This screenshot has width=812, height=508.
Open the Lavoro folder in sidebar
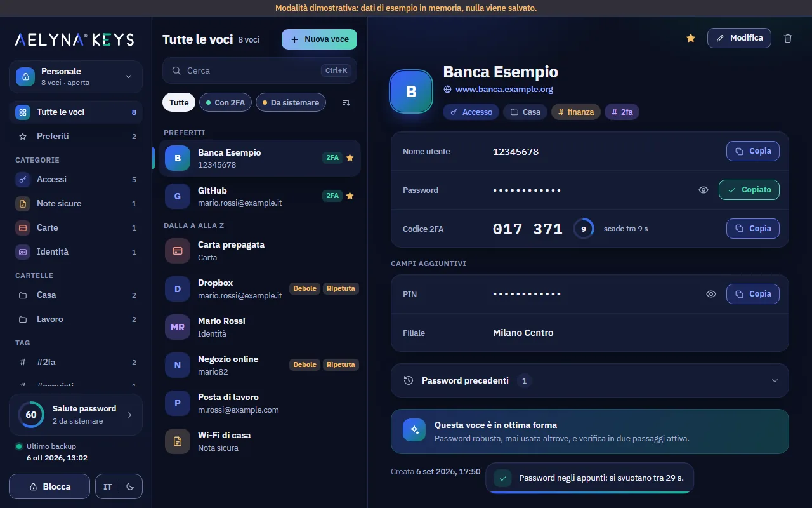pyautogui.click(x=76, y=319)
